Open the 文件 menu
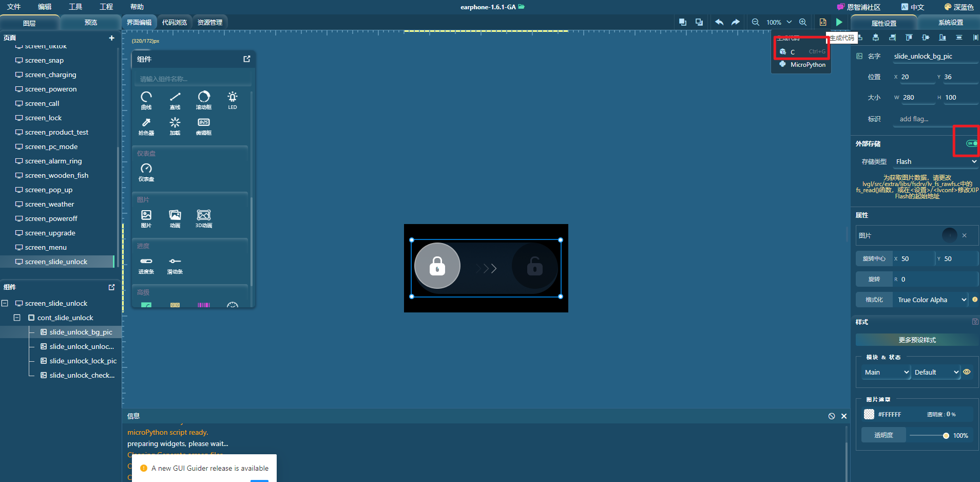 coord(14,7)
